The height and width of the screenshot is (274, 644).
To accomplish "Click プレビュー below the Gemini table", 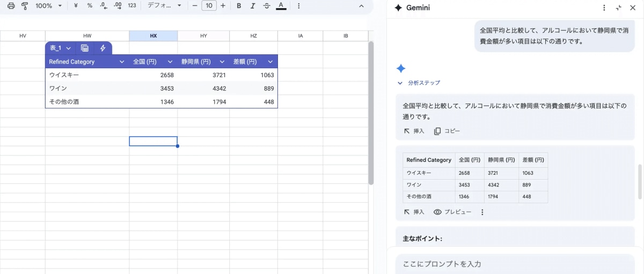I will click(452, 212).
